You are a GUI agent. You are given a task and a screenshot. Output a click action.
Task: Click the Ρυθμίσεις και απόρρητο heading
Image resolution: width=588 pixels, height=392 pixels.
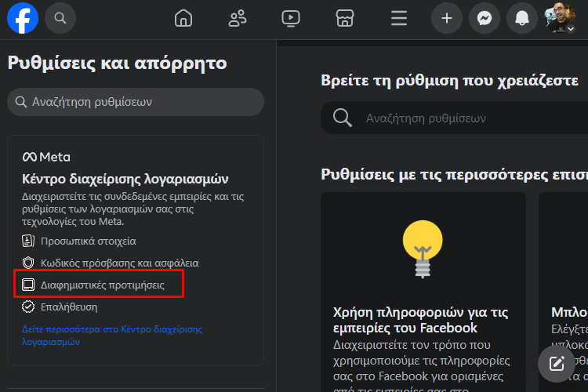(x=117, y=63)
